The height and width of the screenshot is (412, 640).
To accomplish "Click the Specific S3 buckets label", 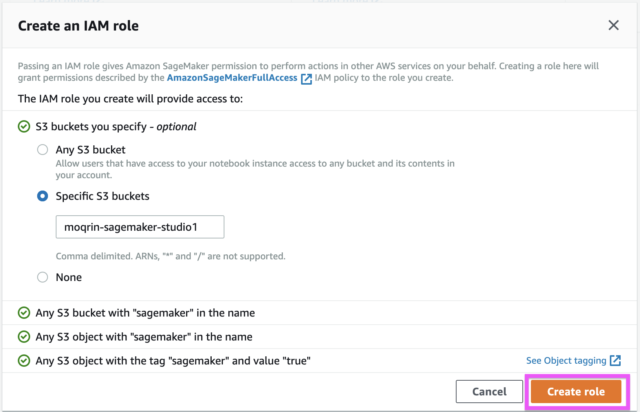I will tap(102, 196).
